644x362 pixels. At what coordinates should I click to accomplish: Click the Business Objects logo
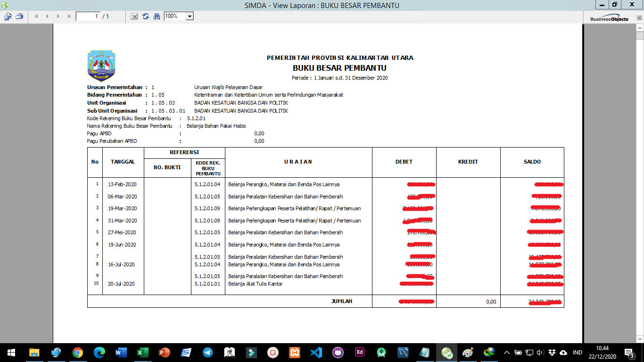click(609, 19)
